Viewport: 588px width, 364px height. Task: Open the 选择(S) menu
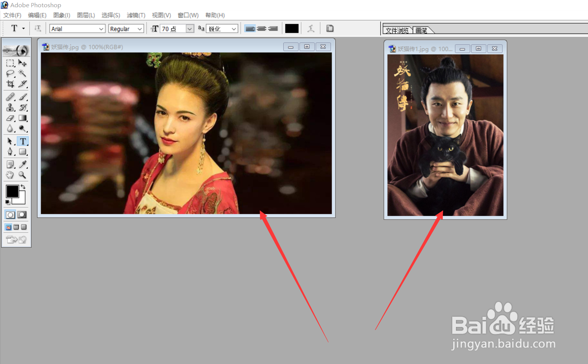click(x=111, y=15)
